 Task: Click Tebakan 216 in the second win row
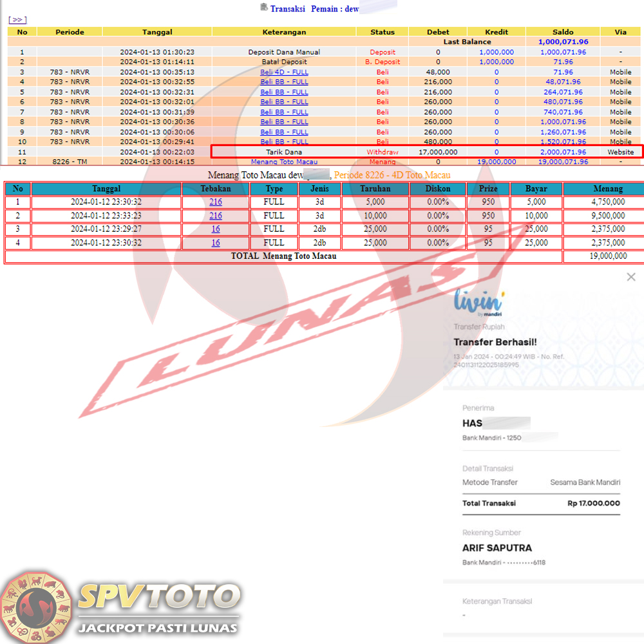pos(215,216)
